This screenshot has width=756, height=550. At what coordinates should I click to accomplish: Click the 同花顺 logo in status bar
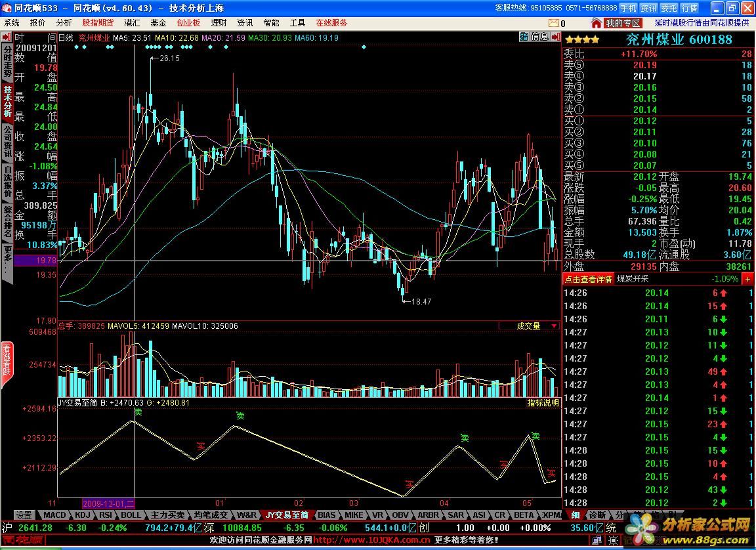click(x=23, y=540)
